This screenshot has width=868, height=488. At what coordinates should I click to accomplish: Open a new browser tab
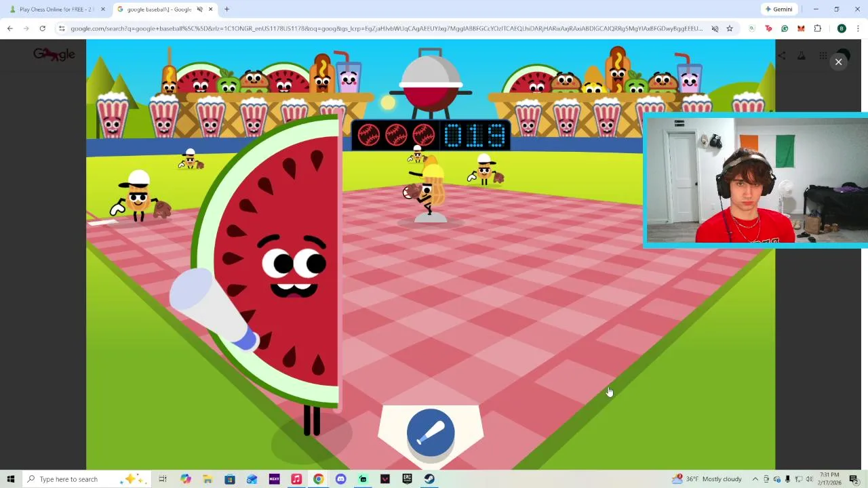click(226, 9)
